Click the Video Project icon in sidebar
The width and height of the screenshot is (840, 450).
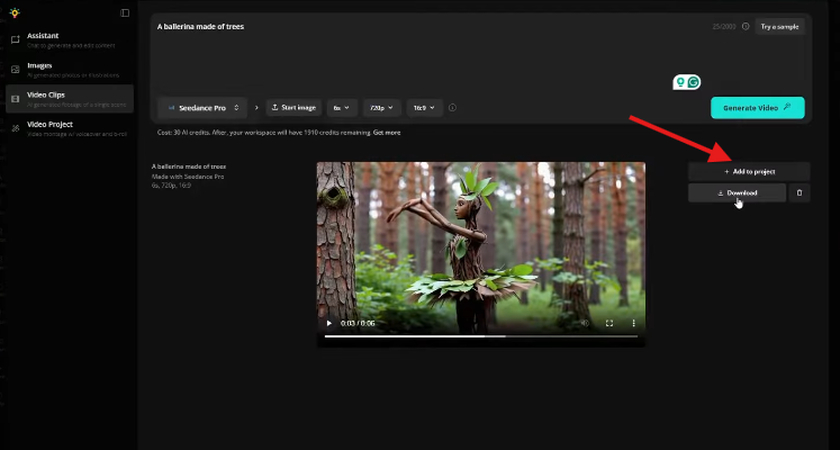(x=16, y=128)
